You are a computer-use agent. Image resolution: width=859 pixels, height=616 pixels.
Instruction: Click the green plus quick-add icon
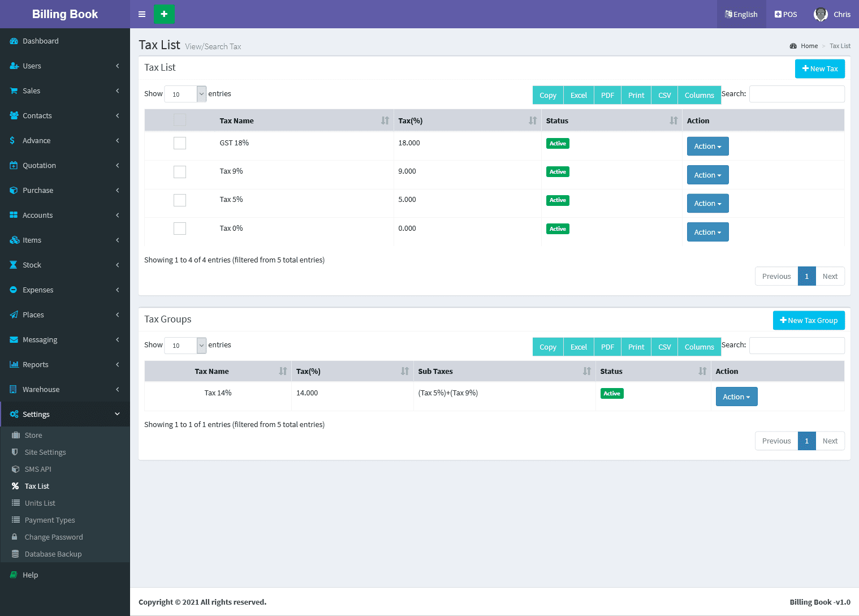point(164,14)
